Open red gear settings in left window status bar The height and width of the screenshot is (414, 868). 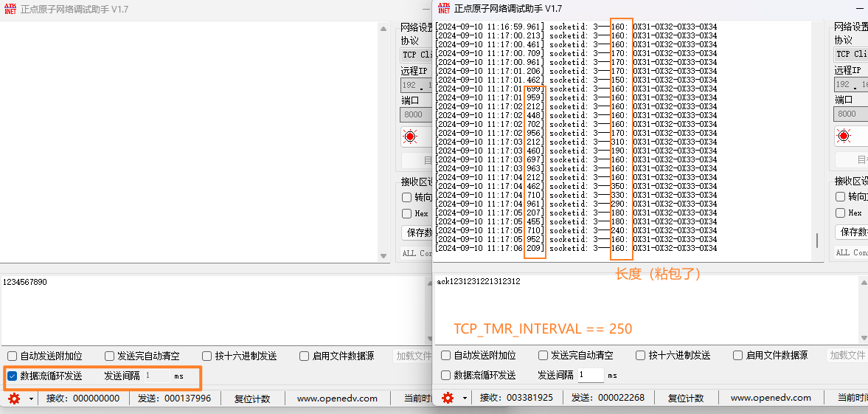tap(14, 399)
